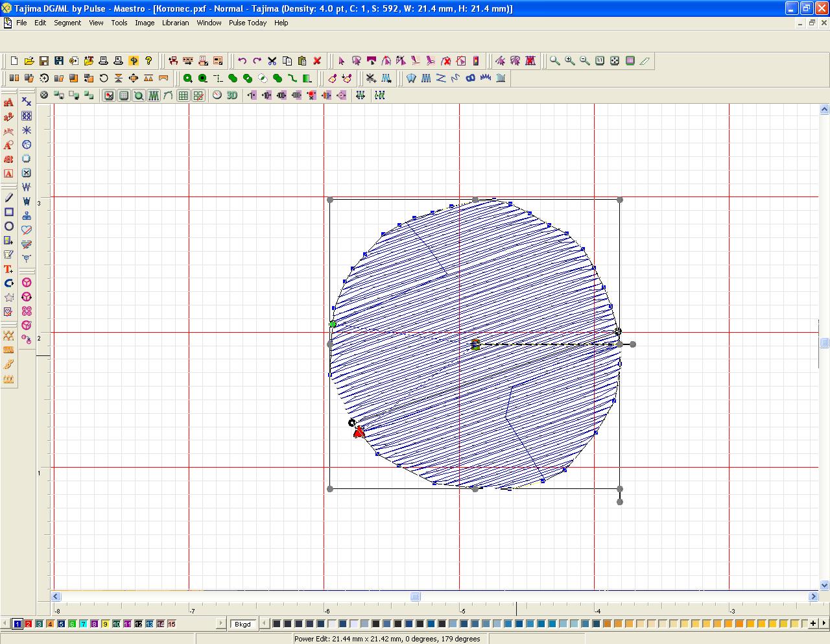
Task: Select needle color number 2 red
Action: tap(29, 624)
